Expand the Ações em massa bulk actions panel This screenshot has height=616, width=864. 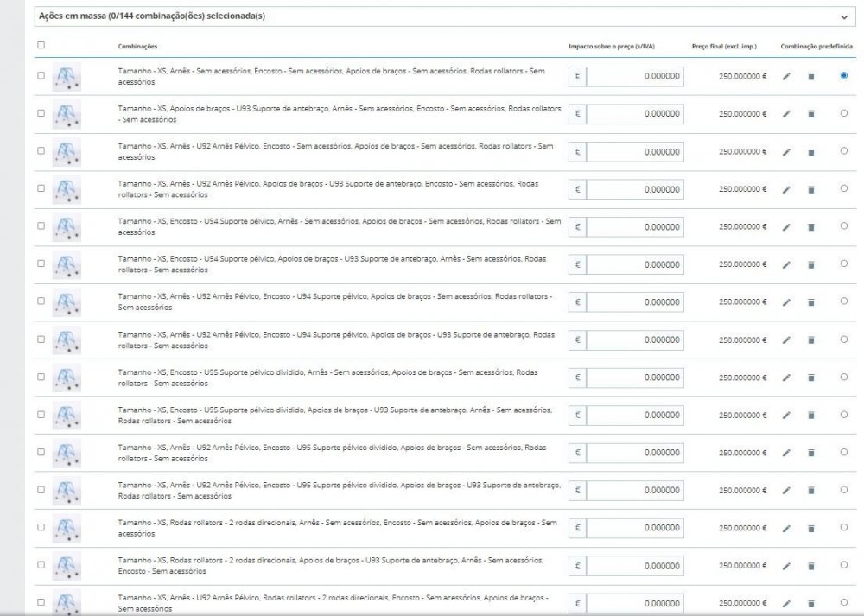pyautogui.click(x=445, y=16)
